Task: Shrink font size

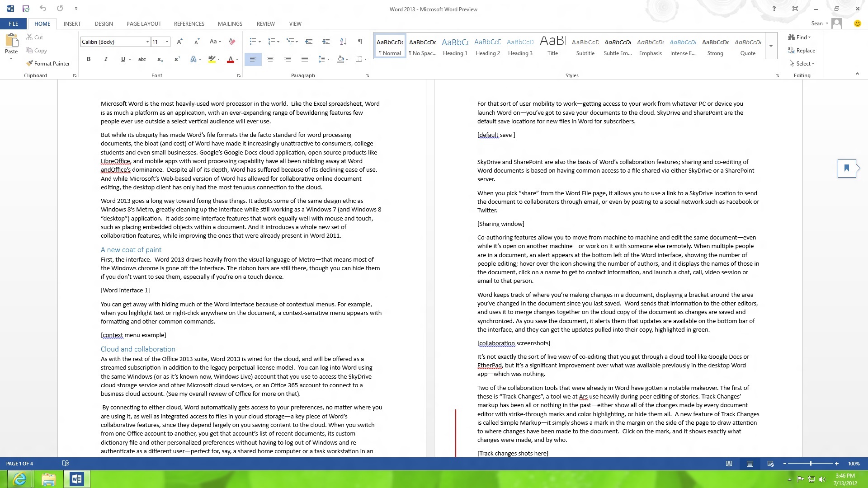Action: 197,42
